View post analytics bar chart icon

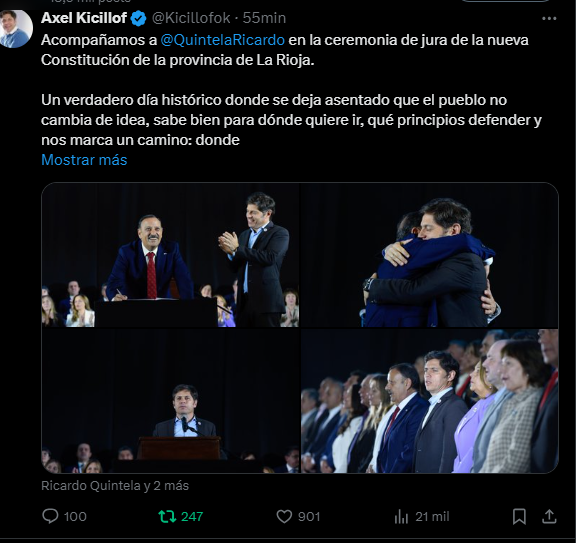point(401,517)
